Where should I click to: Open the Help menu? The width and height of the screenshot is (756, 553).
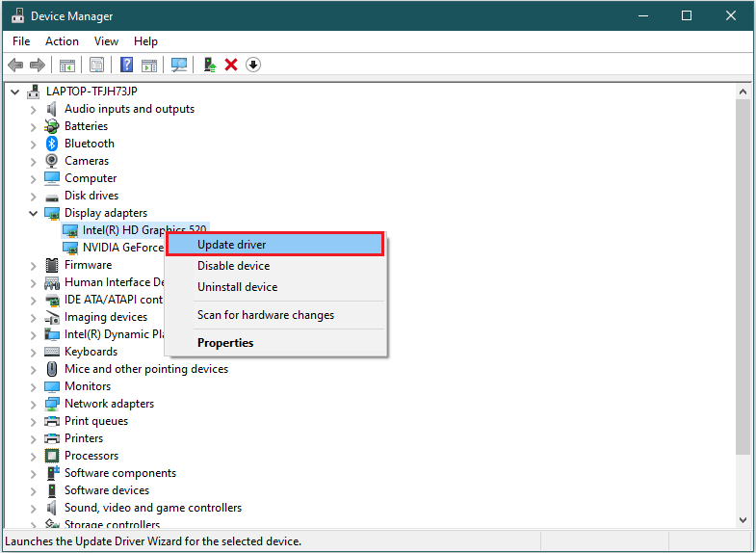point(145,41)
